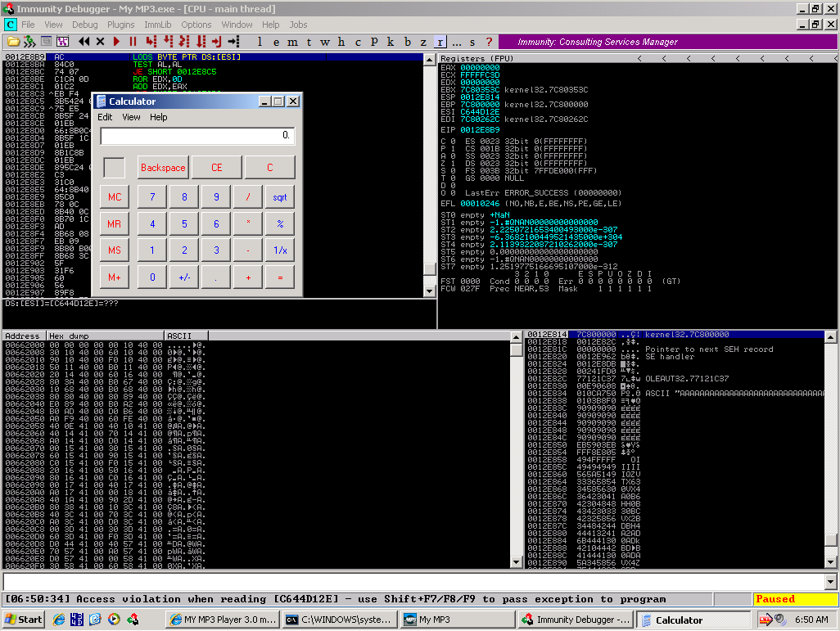
Task: Click the Immunity Consulting Services Manager banner
Action: pyautogui.click(x=668, y=42)
